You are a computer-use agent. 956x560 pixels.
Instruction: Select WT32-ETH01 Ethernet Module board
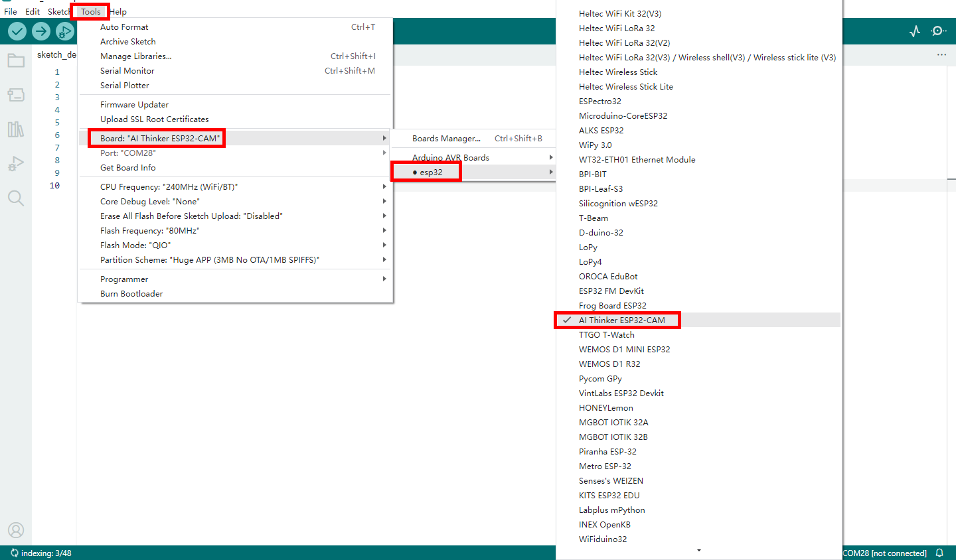coord(699,160)
